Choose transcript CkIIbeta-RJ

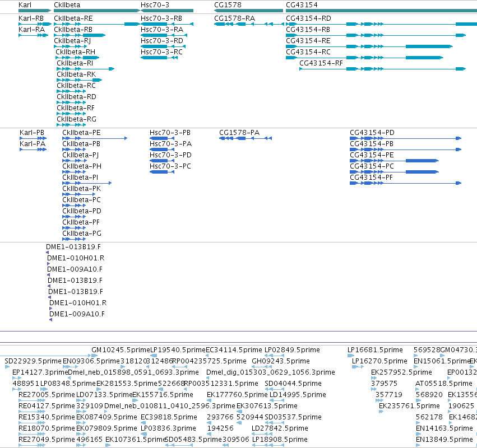pos(70,46)
